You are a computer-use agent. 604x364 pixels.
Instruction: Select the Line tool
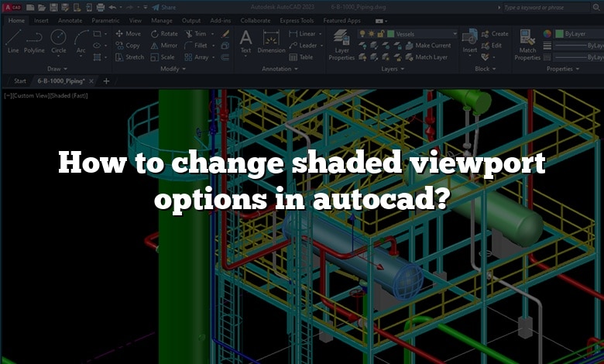click(13, 42)
